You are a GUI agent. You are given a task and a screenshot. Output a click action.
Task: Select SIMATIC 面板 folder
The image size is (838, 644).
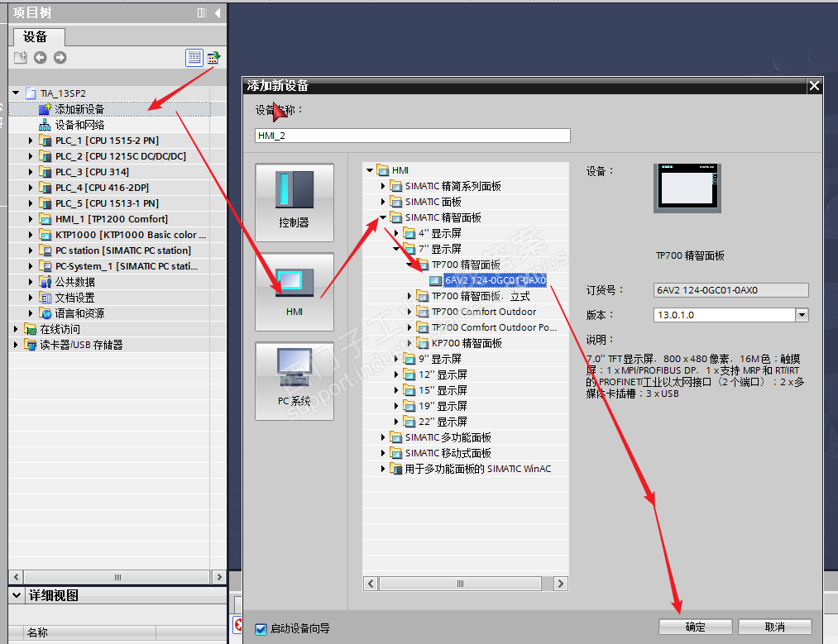click(433, 202)
